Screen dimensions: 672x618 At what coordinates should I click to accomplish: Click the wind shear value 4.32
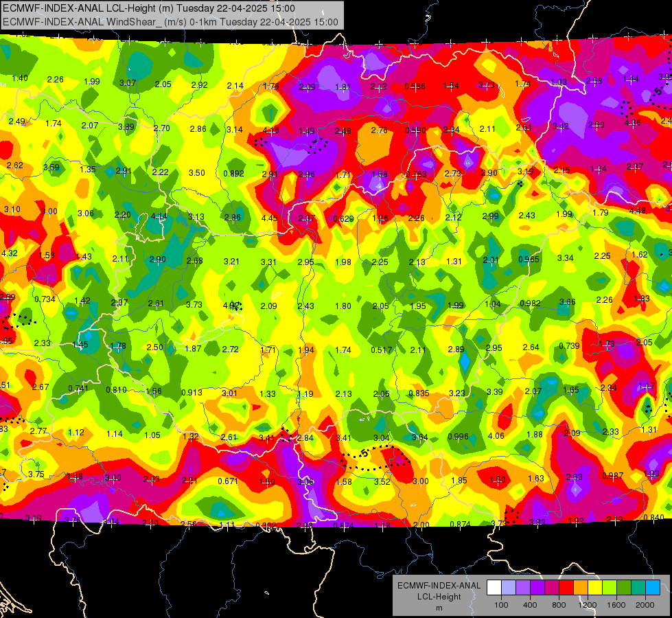tap(10, 253)
